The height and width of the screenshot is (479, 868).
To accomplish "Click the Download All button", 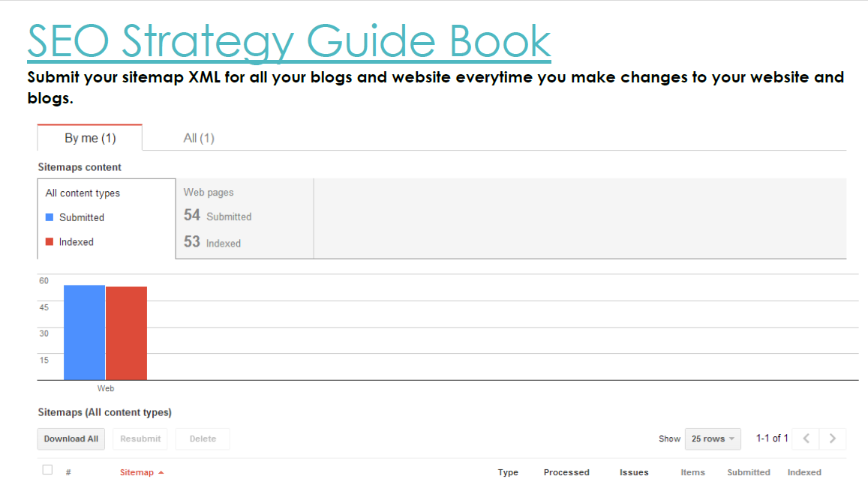I will click(71, 439).
